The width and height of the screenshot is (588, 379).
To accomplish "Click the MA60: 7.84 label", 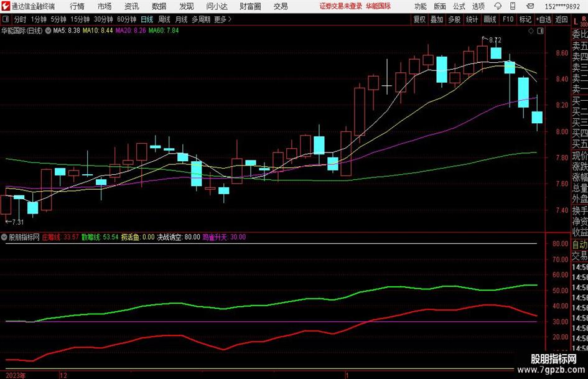I will click(164, 30).
